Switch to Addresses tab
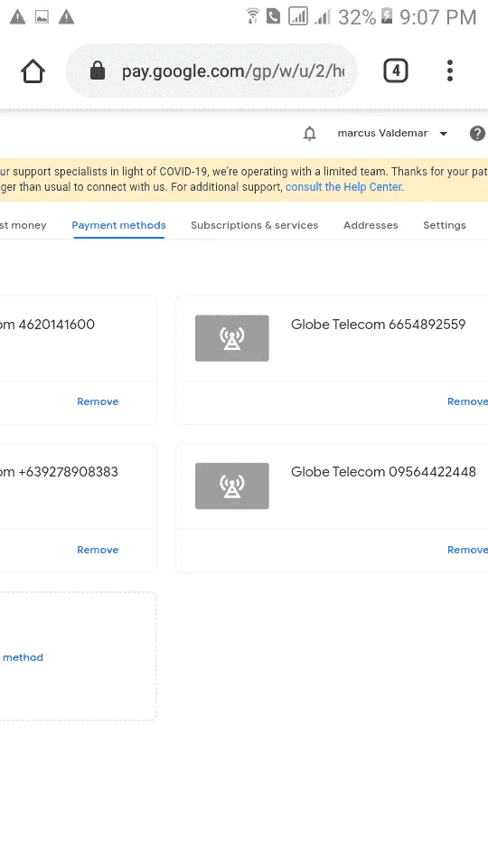The height and width of the screenshot is (868, 488). point(371,225)
